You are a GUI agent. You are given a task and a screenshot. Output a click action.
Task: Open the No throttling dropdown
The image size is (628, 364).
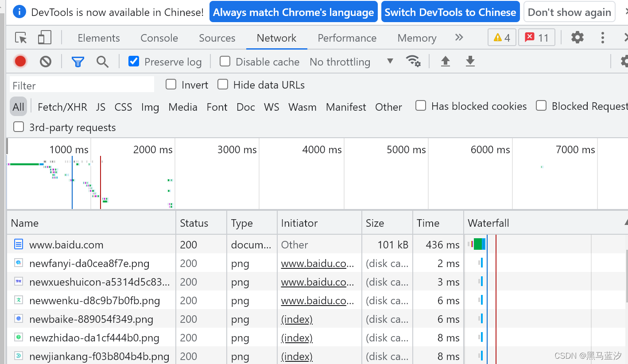click(x=351, y=62)
